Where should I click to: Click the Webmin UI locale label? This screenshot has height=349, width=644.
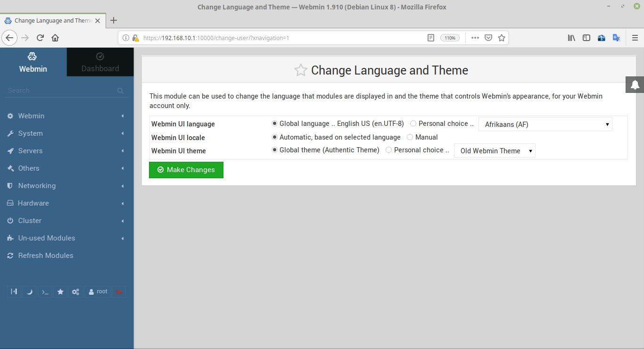click(x=178, y=138)
